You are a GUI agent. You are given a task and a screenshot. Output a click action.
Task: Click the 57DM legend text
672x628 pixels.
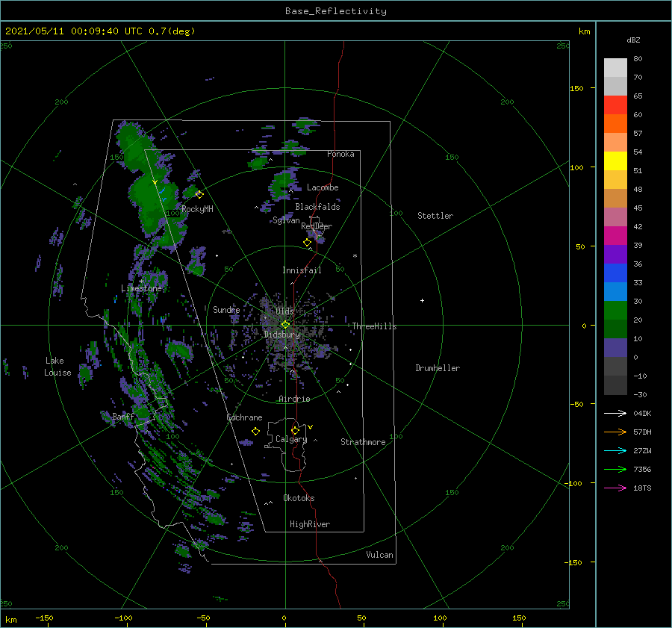pos(642,432)
